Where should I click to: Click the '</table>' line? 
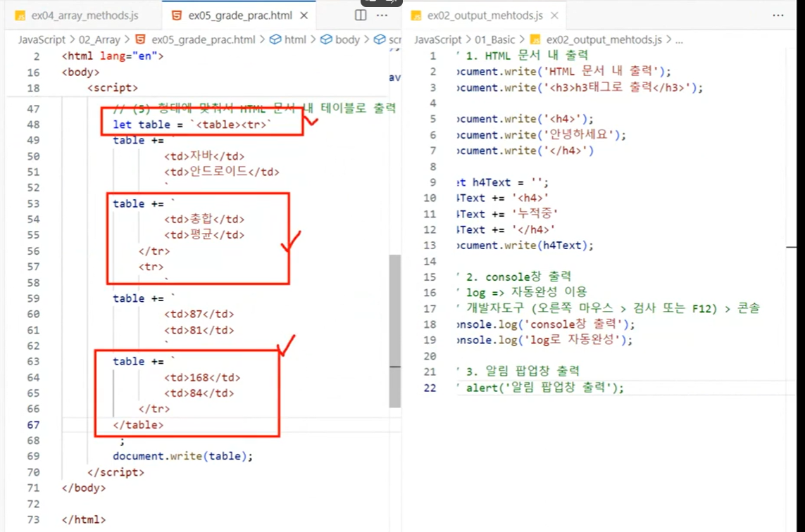pyautogui.click(x=138, y=425)
